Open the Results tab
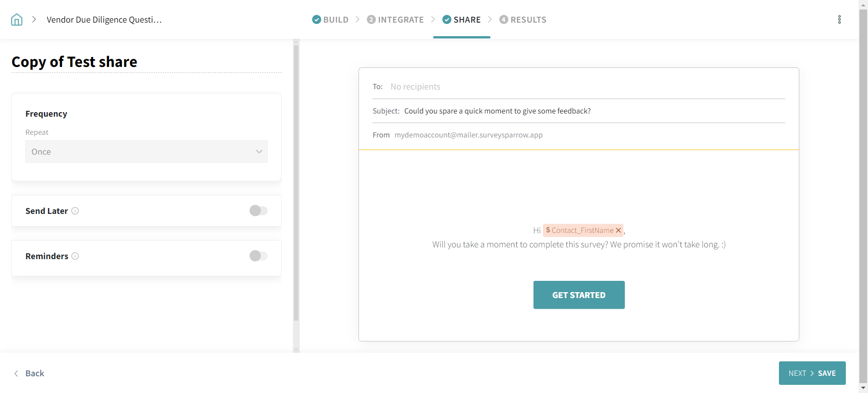 coord(528,19)
